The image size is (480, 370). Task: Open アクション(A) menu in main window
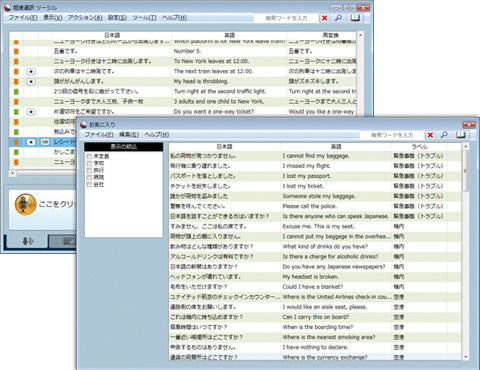click(x=85, y=18)
